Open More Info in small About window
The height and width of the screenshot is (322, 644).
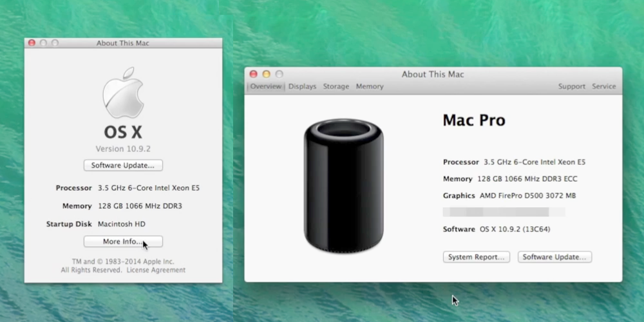coord(123,241)
